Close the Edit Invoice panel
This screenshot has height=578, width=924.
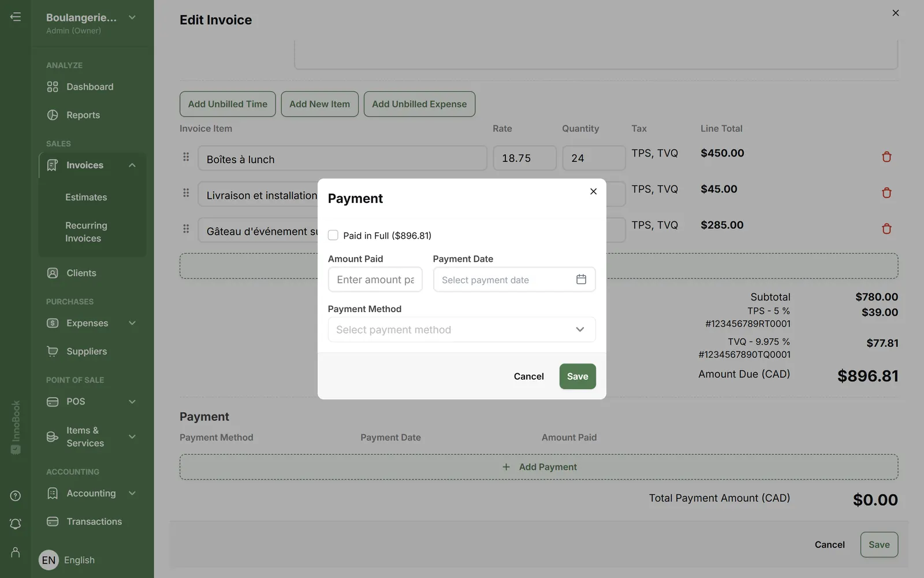tap(896, 13)
